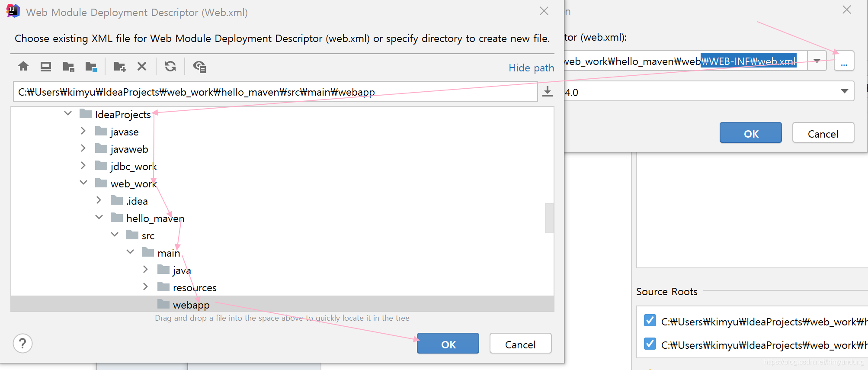This screenshot has height=370, width=868.
Task: Click Hide path link
Action: tap(531, 68)
